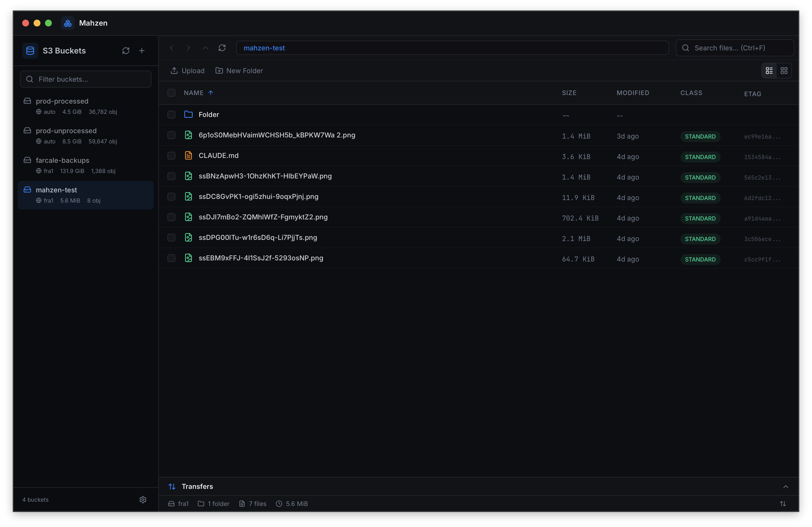Click the Upload button

pyautogui.click(x=187, y=71)
